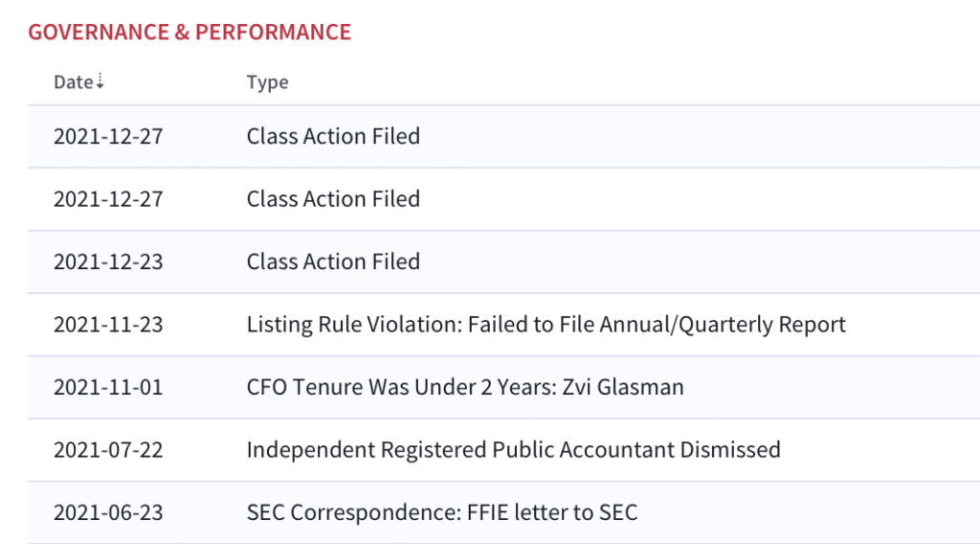Open Listing Rule Violation: Failed to File report entry
Image resolution: width=980 pixels, height=544 pixels.
point(546,325)
